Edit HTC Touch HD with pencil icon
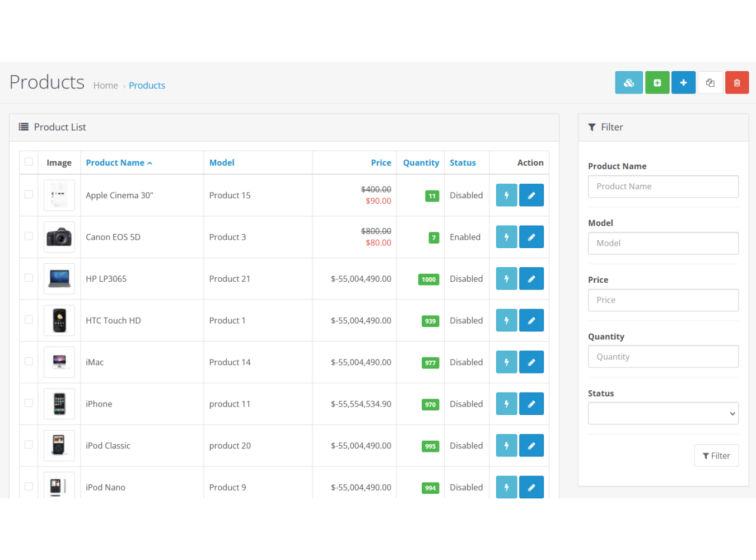The image size is (756, 560). [531, 321]
